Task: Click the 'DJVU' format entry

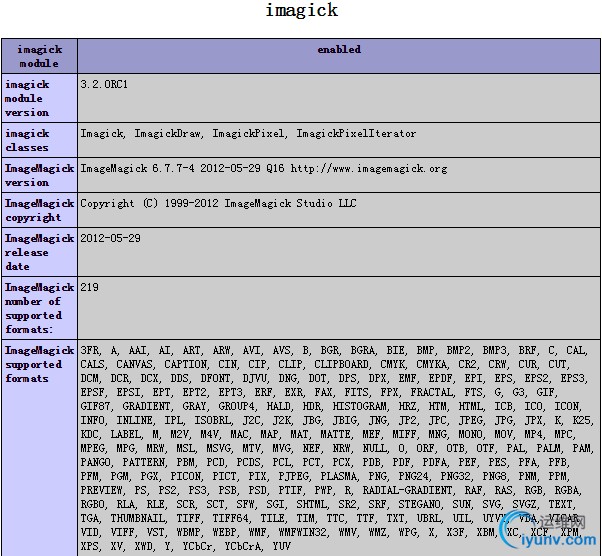Action: pyautogui.click(x=254, y=378)
